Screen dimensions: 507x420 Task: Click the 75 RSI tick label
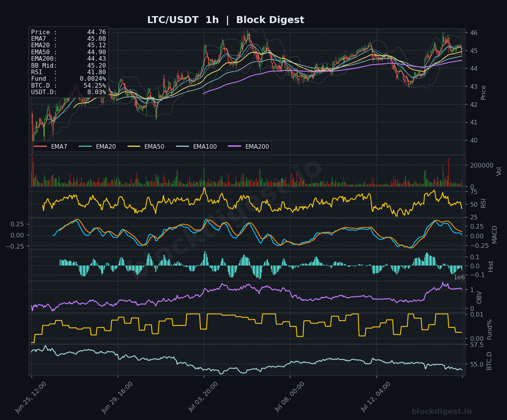click(474, 192)
